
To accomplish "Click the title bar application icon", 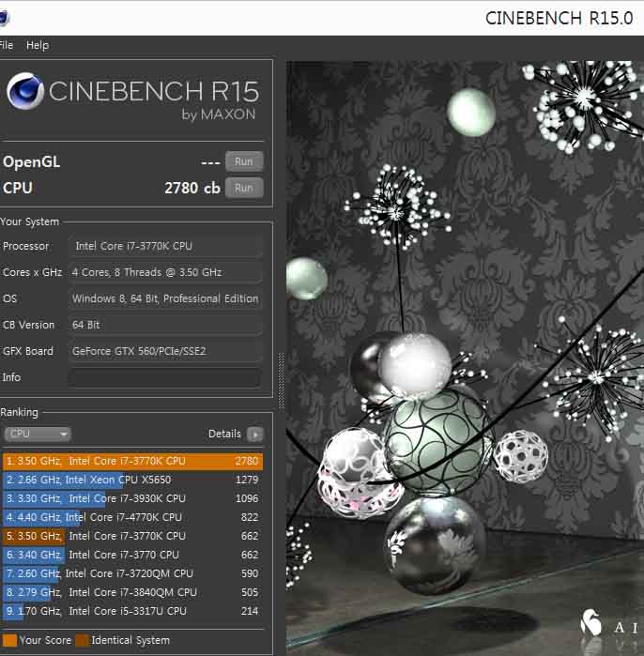I will pos(4,18).
